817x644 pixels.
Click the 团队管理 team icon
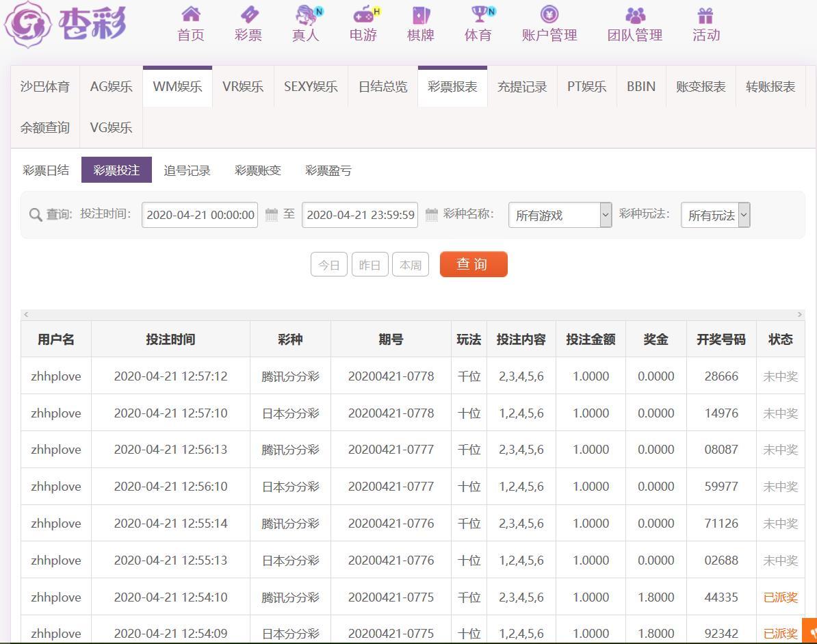click(635, 14)
